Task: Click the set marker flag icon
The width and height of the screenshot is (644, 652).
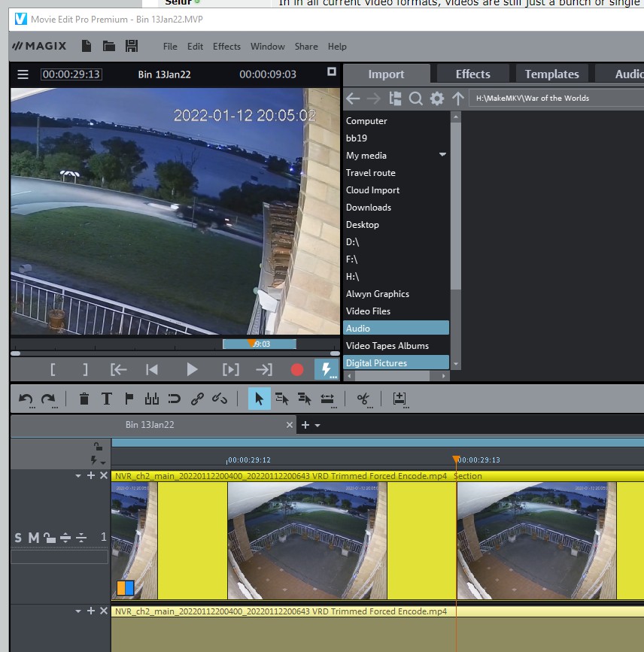Action: pos(129,399)
